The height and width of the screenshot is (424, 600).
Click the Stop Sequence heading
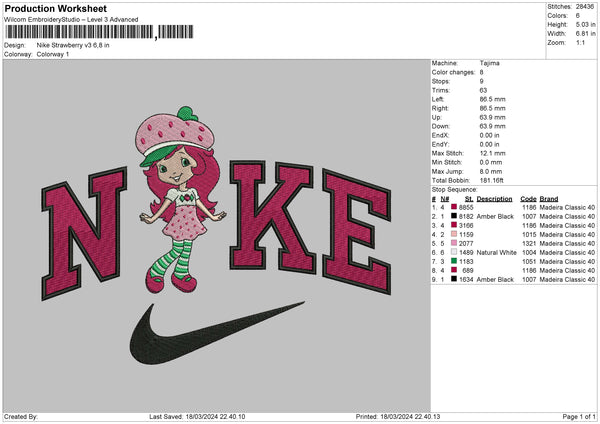(455, 189)
